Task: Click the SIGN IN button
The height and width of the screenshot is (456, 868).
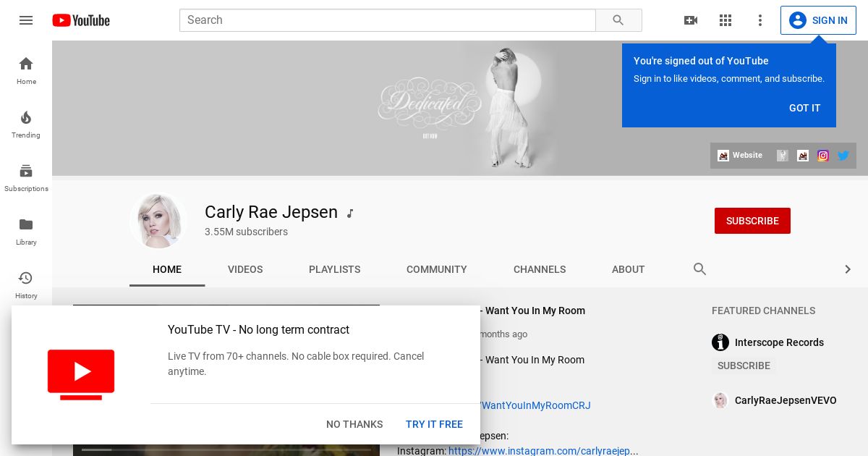Action: pyautogui.click(x=818, y=20)
